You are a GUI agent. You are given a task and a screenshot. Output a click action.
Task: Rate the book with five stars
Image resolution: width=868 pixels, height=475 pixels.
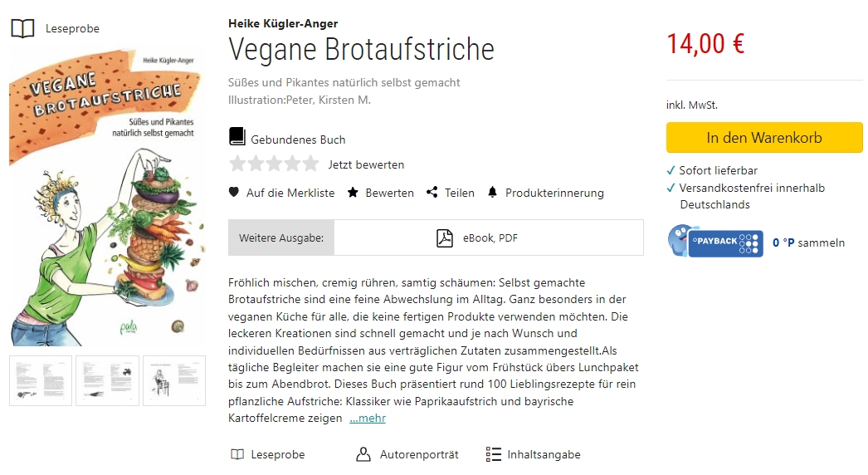(310, 164)
